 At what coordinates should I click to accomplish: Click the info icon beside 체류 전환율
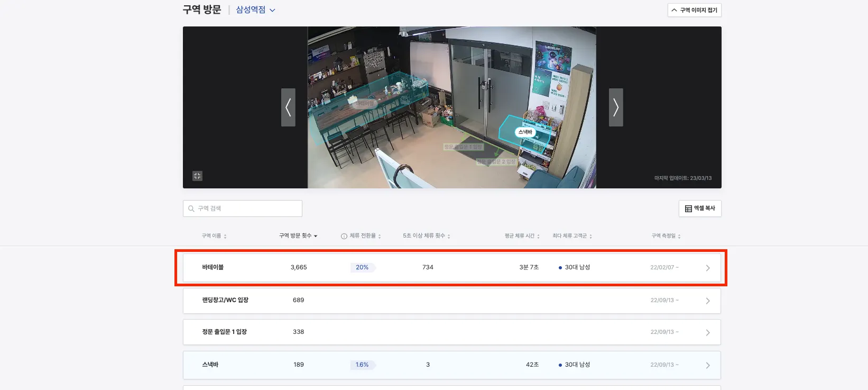pyautogui.click(x=344, y=236)
